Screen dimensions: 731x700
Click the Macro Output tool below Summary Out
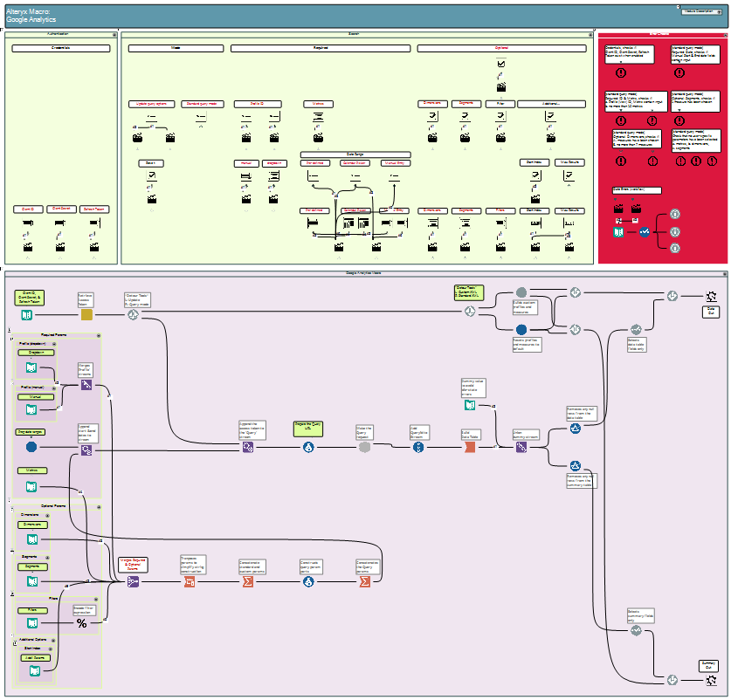coord(711,681)
